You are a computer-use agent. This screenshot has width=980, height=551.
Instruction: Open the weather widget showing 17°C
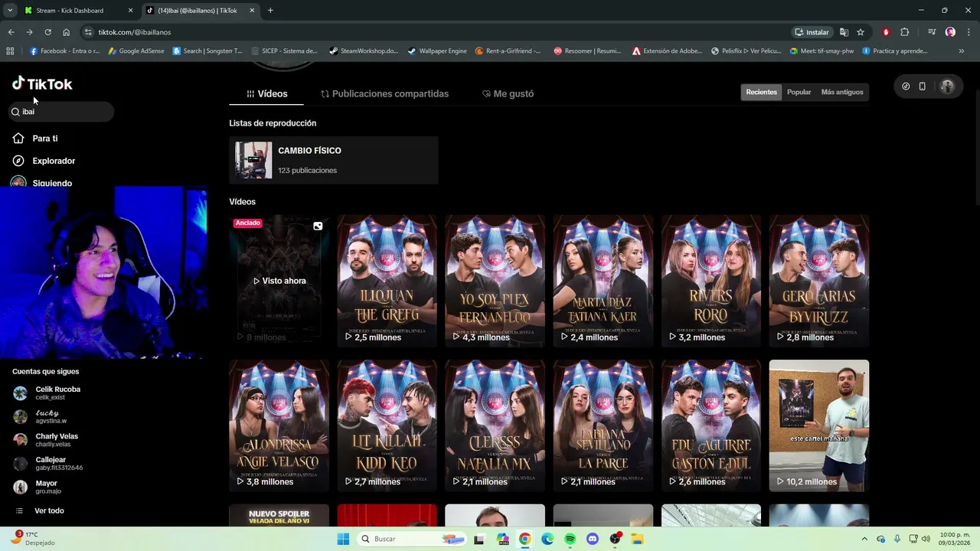click(x=33, y=539)
